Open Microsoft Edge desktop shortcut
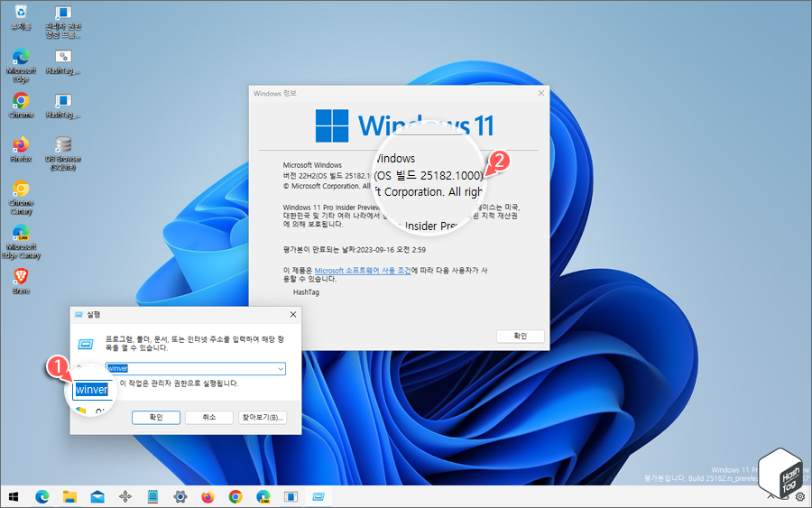The height and width of the screenshot is (508, 812). click(21, 65)
